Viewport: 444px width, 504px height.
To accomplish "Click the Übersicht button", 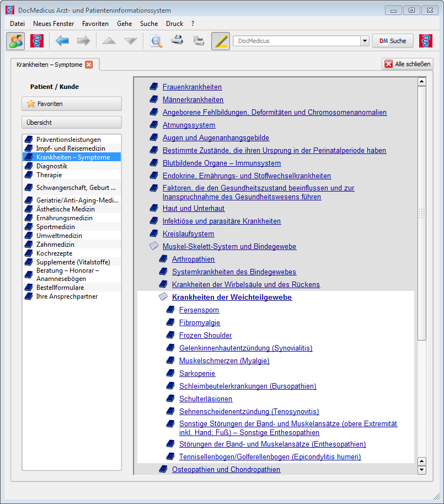I will [72, 123].
